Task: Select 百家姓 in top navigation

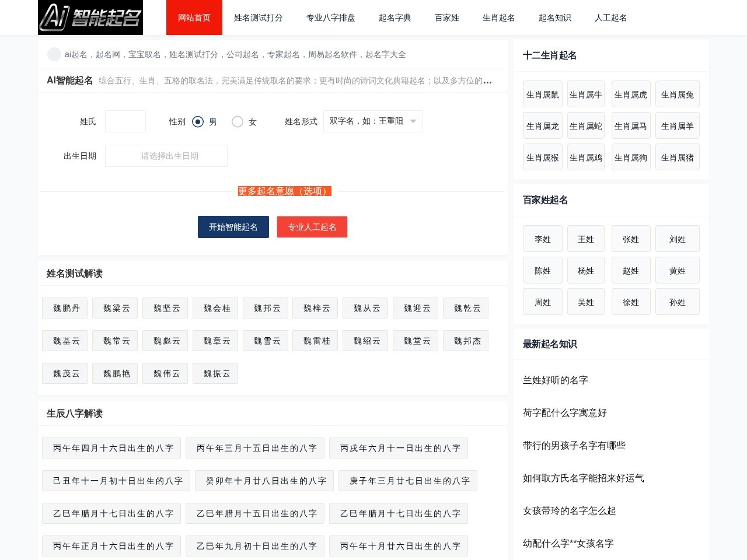Action: [x=447, y=17]
